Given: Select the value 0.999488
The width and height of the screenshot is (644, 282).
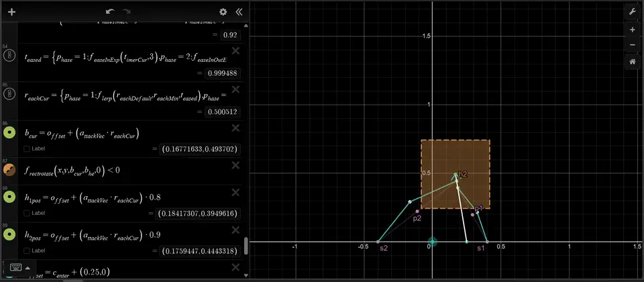Looking at the screenshot, I should tap(223, 74).
